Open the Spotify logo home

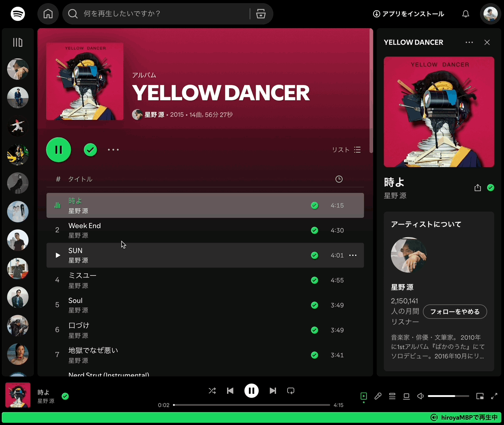click(18, 14)
